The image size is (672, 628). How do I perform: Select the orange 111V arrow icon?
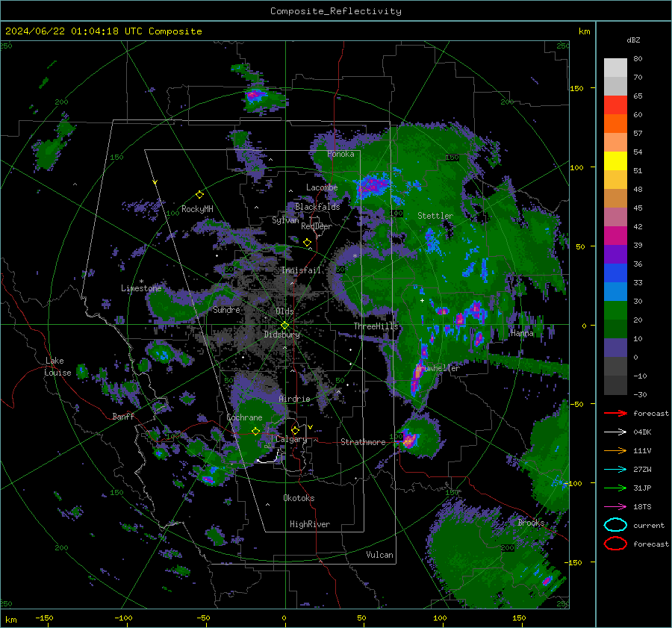point(615,450)
